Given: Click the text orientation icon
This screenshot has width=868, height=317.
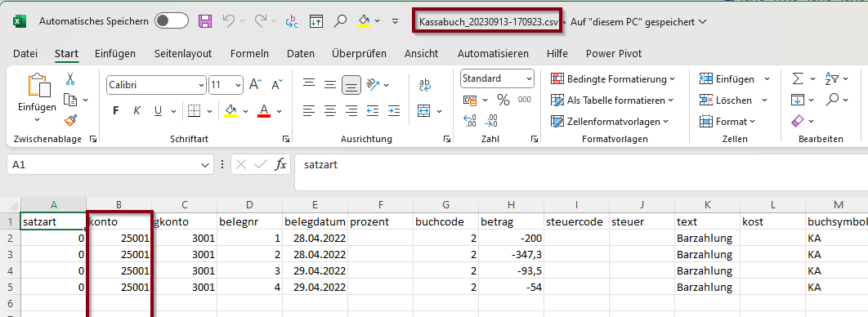Looking at the screenshot, I should click(x=373, y=85).
